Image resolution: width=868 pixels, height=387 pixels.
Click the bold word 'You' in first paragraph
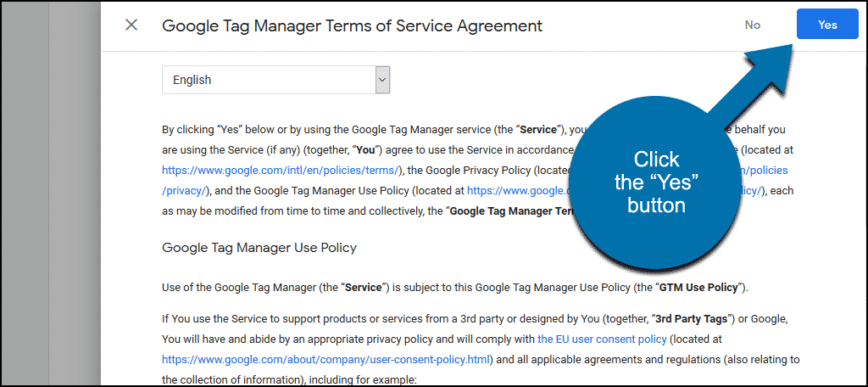click(365, 150)
